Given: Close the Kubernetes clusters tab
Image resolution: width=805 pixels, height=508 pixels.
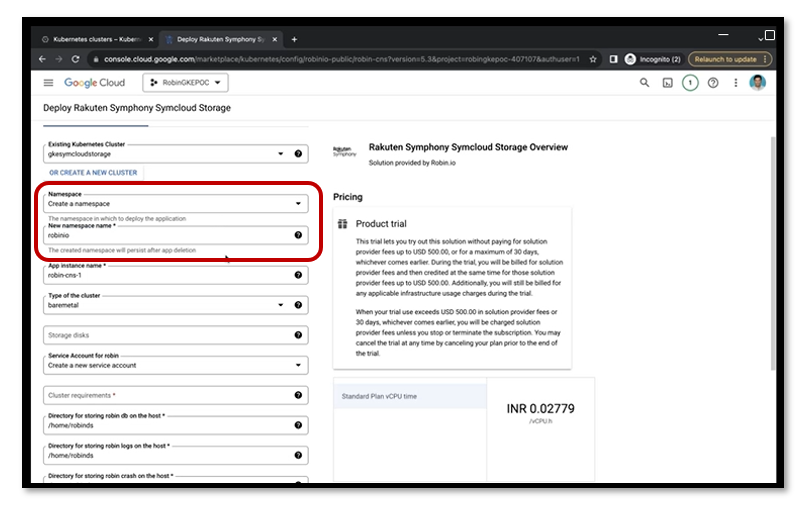Looking at the screenshot, I should pos(151,39).
